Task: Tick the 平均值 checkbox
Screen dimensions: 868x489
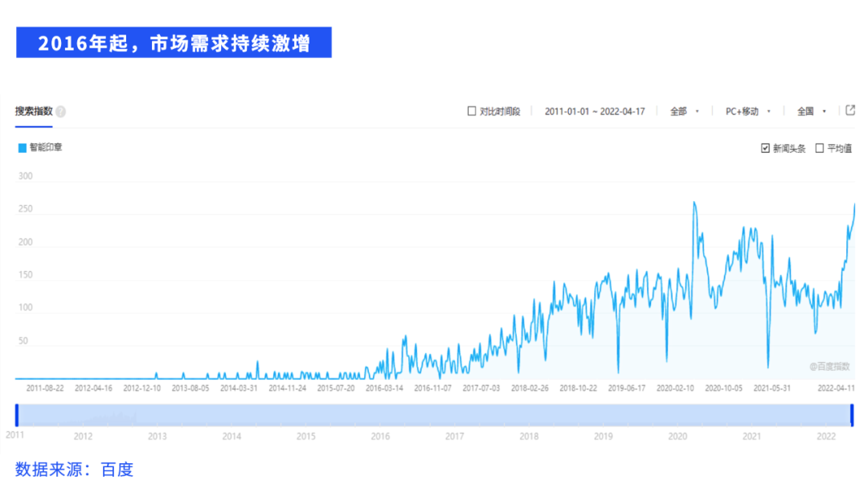Action: pyautogui.click(x=820, y=148)
